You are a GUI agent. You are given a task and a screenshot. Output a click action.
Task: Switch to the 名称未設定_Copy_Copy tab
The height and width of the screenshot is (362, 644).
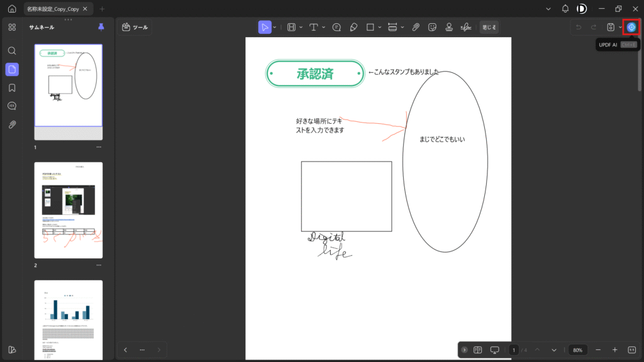point(53,9)
